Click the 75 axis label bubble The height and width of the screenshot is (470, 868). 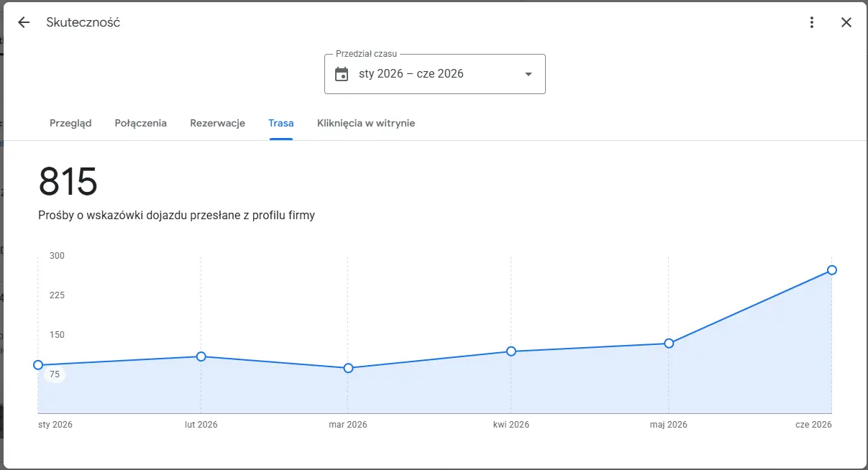point(55,374)
